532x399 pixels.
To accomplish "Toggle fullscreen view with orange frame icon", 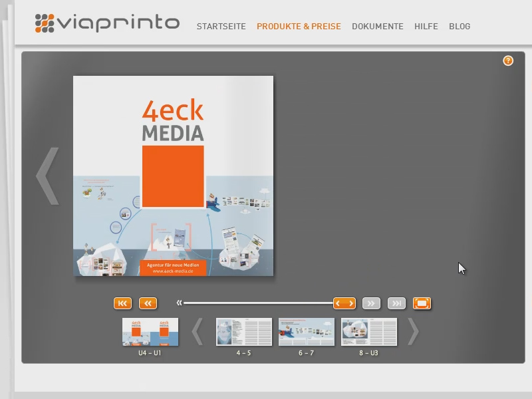I will coord(422,303).
